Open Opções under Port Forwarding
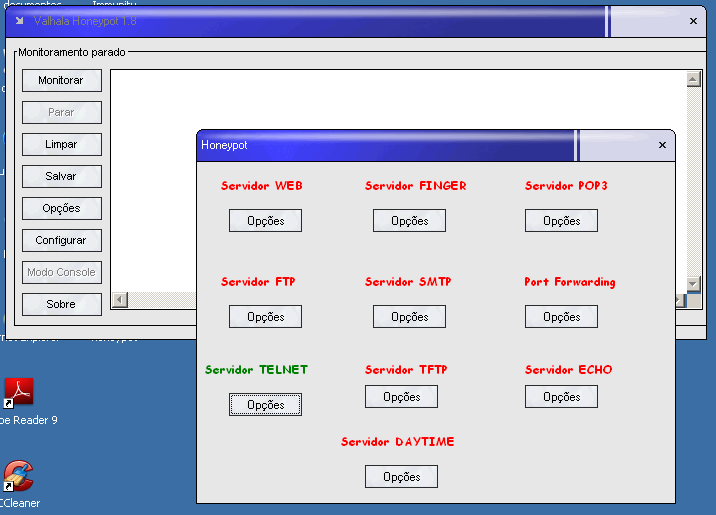This screenshot has width=716, height=515. click(x=561, y=316)
